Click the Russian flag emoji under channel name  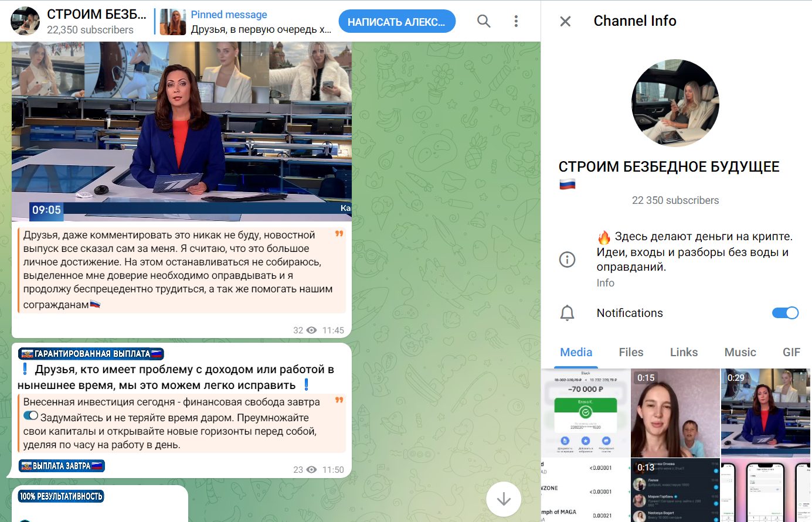click(x=567, y=185)
